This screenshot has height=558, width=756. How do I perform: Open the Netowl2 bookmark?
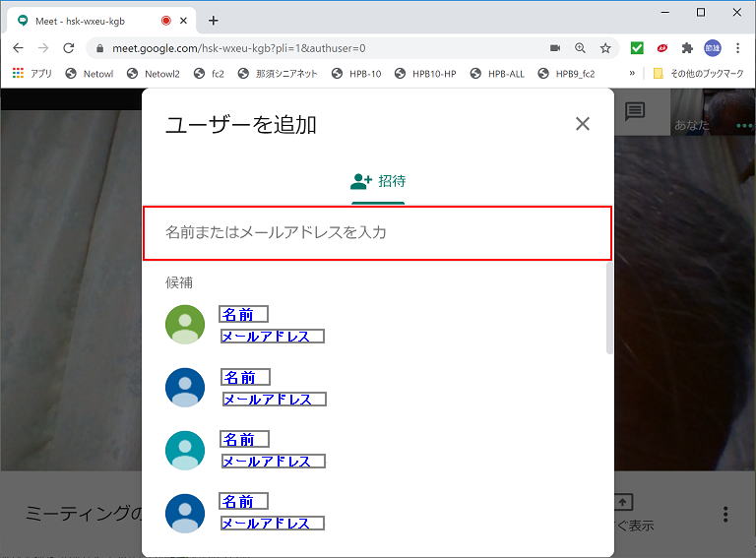click(x=154, y=73)
